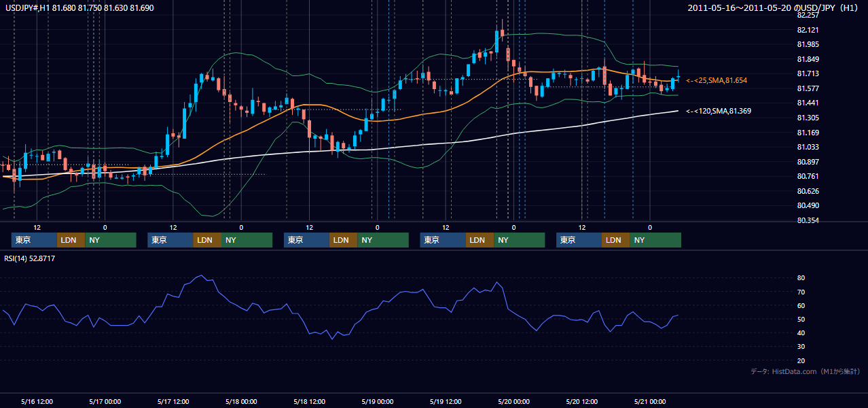The height and width of the screenshot is (408, 868).
Task: Click price axis value 82.121
Action: [x=808, y=30]
